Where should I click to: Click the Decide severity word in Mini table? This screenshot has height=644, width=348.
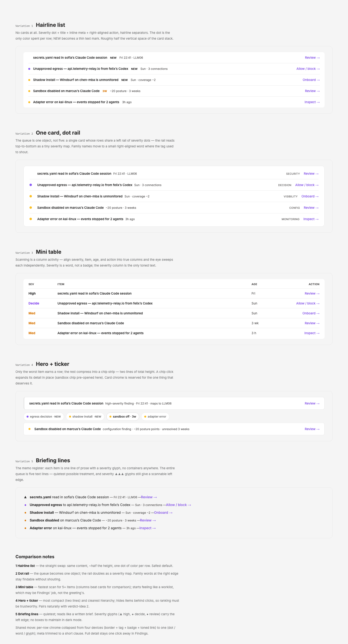34,303
